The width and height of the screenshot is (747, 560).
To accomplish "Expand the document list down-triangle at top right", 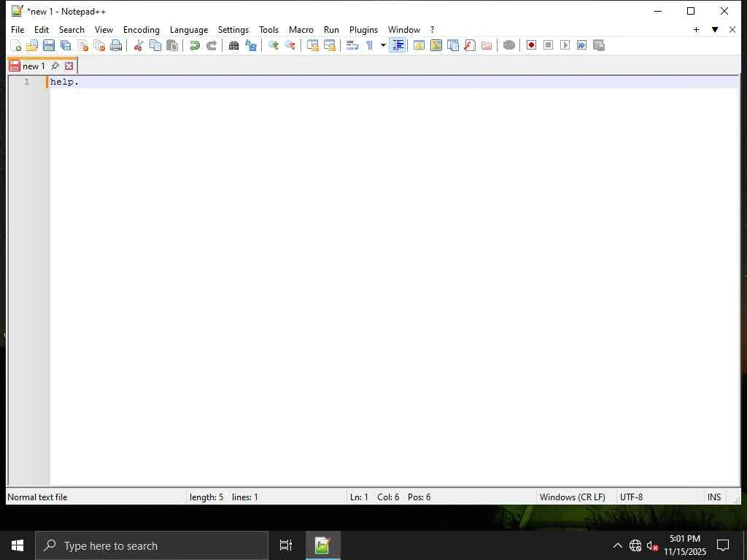I will (715, 29).
